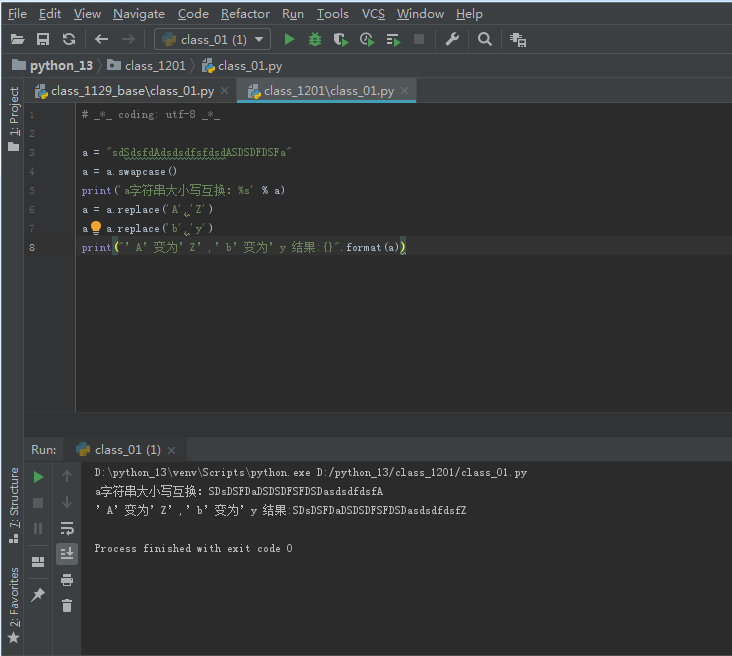Toggle pin tab in Run panel
732x656 pixels.
point(38,595)
